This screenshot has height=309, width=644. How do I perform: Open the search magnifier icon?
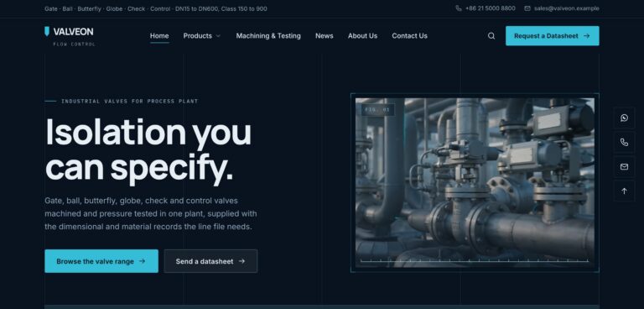click(491, 36)
